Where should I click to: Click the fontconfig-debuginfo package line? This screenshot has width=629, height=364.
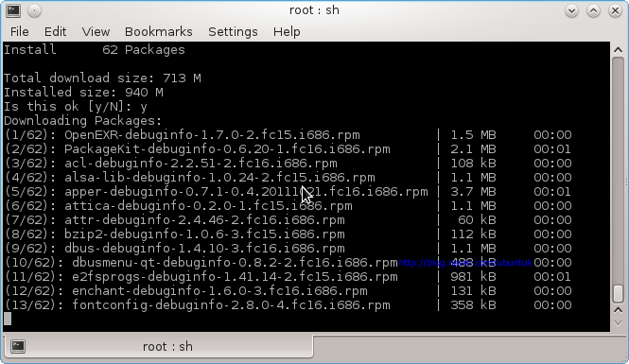(x=288, y=305)
